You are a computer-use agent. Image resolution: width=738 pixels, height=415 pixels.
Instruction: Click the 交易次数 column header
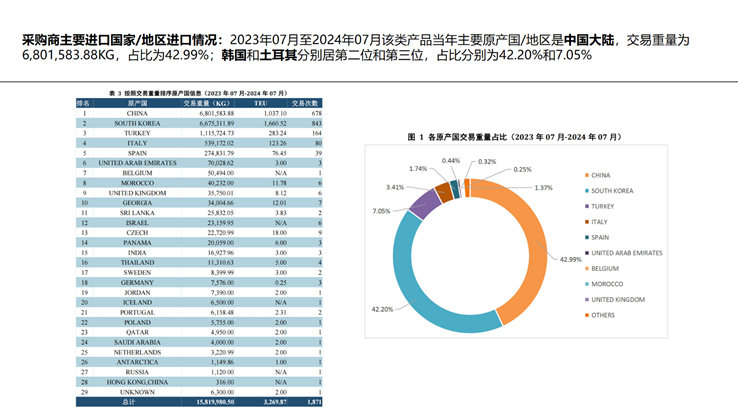pos(304,103)
